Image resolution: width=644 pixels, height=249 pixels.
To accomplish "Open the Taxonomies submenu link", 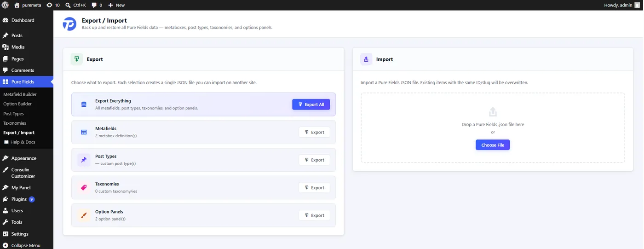I will coord(15,123).
